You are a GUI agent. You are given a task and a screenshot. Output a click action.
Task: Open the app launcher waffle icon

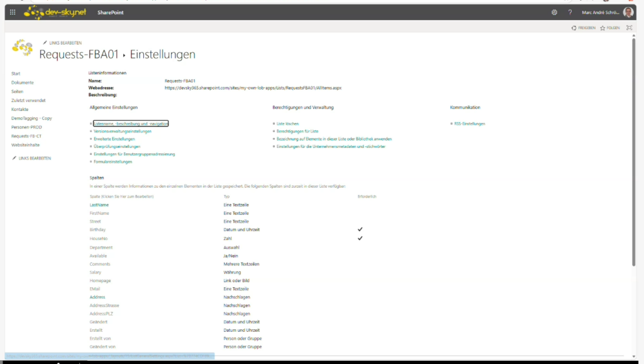click(x=13, y=13)
